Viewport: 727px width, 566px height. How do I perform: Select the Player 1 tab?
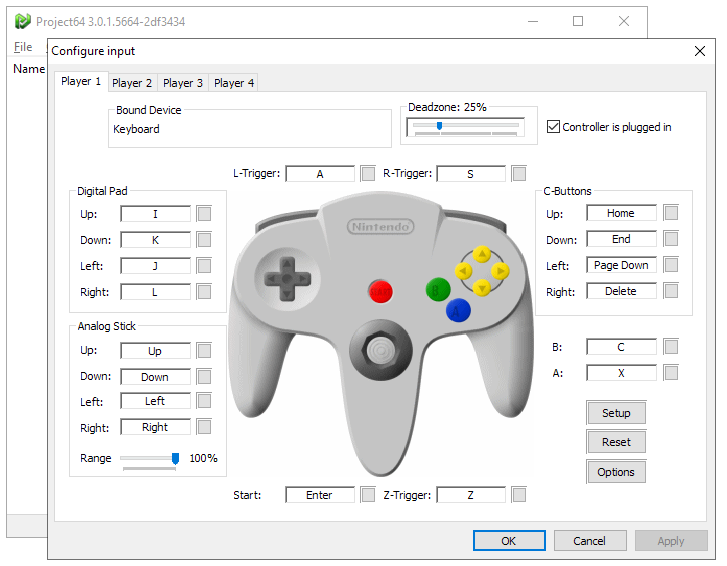pyautogui.click(x=81, y=82)
